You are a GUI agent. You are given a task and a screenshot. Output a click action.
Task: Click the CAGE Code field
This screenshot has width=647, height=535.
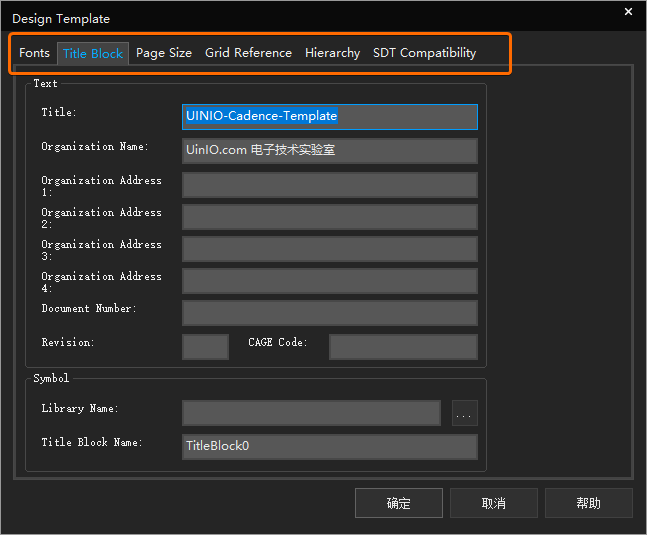(x=403, y=347)
